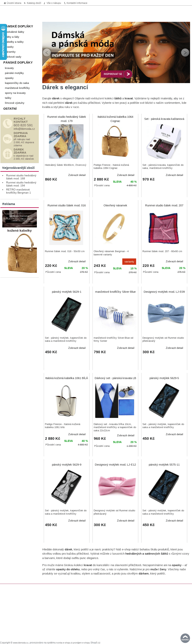Open variants button for Otevřený náramek
Viewport: 192px width, 644px height.
pos(129,262)
